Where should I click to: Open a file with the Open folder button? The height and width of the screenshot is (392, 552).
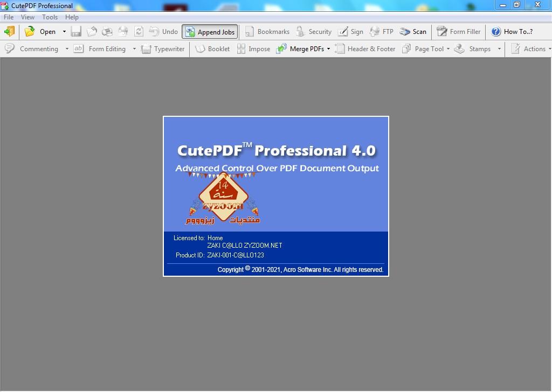coord(40,32)
